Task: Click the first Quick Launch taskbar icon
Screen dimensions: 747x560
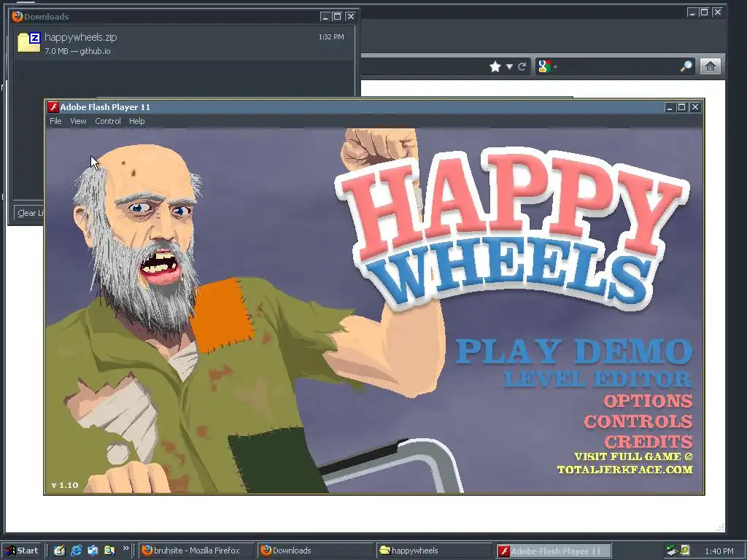Action: point(59,551)
